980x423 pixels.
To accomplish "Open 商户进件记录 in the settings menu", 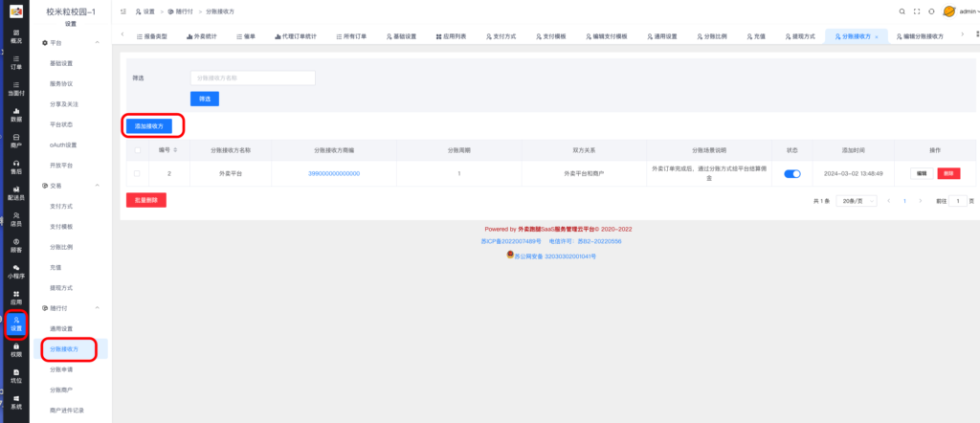I will [67, 411].
